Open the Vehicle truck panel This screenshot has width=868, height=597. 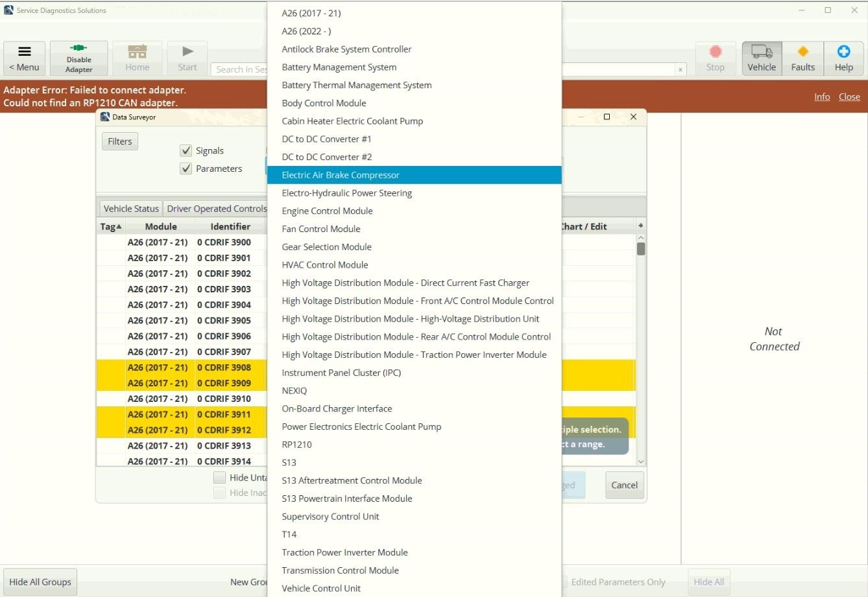click(761, 58)
